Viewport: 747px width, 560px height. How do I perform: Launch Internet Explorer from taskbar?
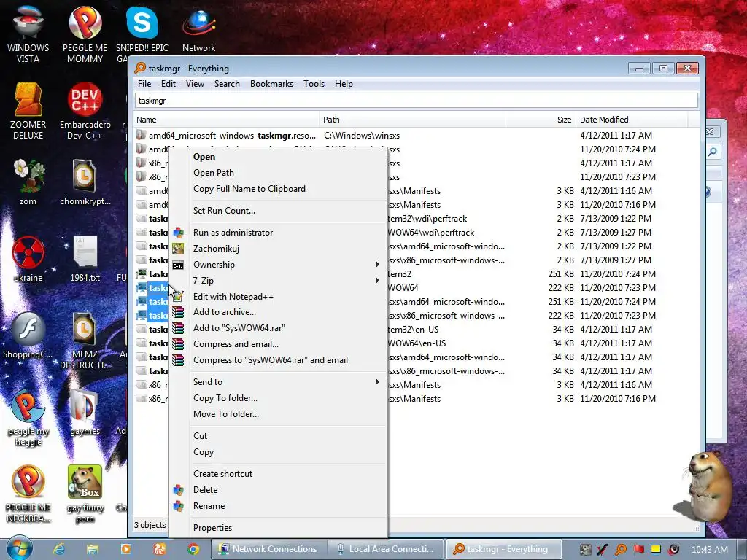[59, 549]
